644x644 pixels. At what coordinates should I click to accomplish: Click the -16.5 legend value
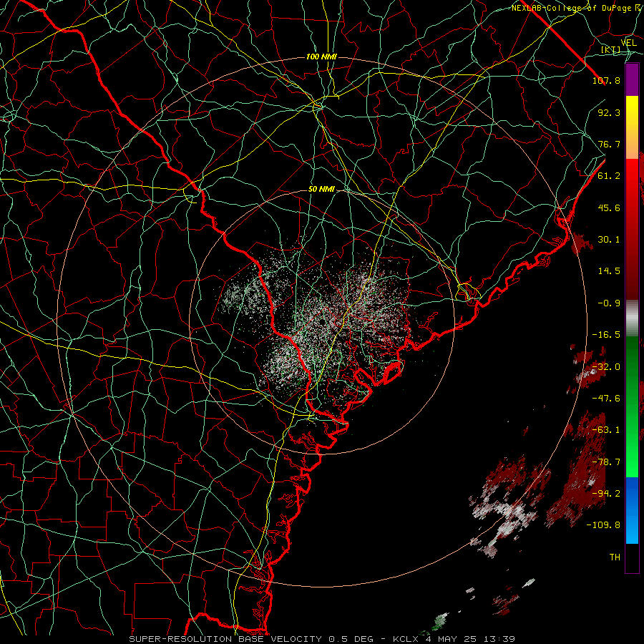[x=606, y=335]
